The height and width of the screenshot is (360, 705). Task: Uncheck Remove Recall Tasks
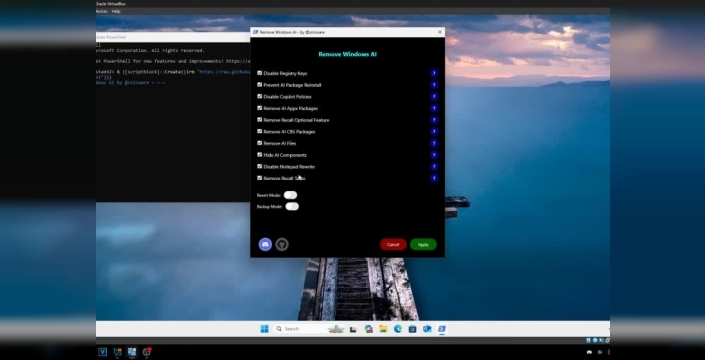[x=259, y=178]
